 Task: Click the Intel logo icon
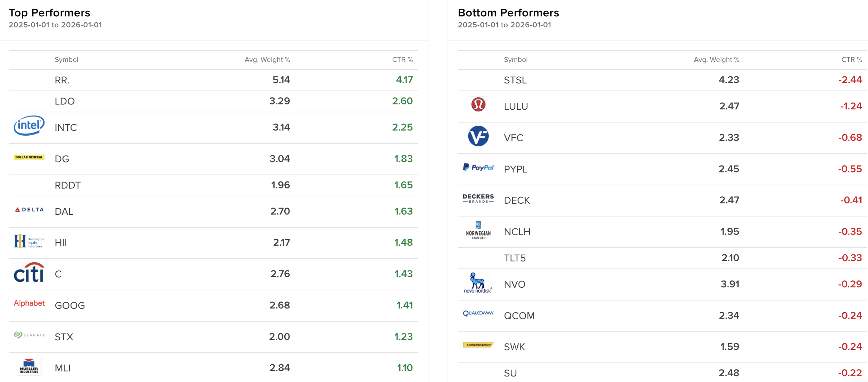[x=29, y=125]
